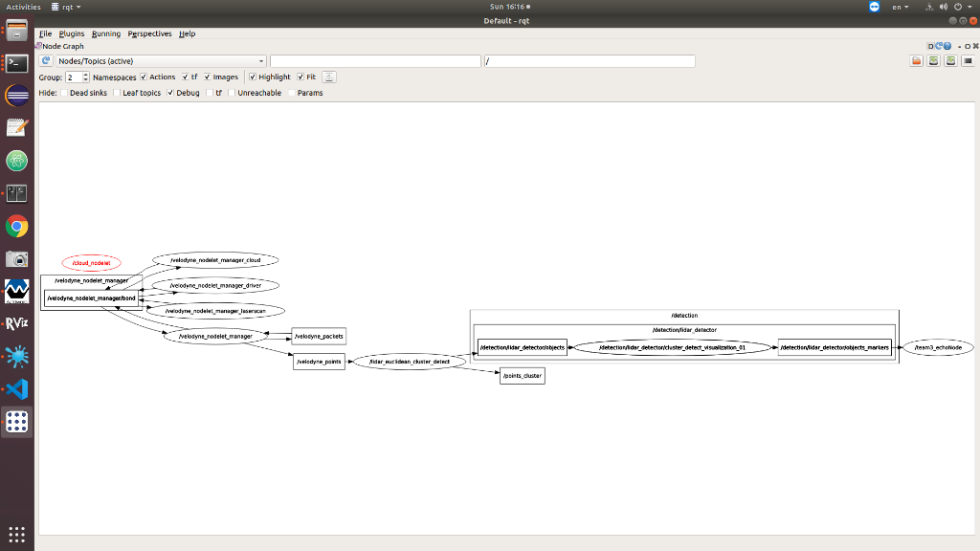Toggle the Actions grouping checkbox
The height and width of the screenshot is (551, 980).
click(x=144, y=77)
